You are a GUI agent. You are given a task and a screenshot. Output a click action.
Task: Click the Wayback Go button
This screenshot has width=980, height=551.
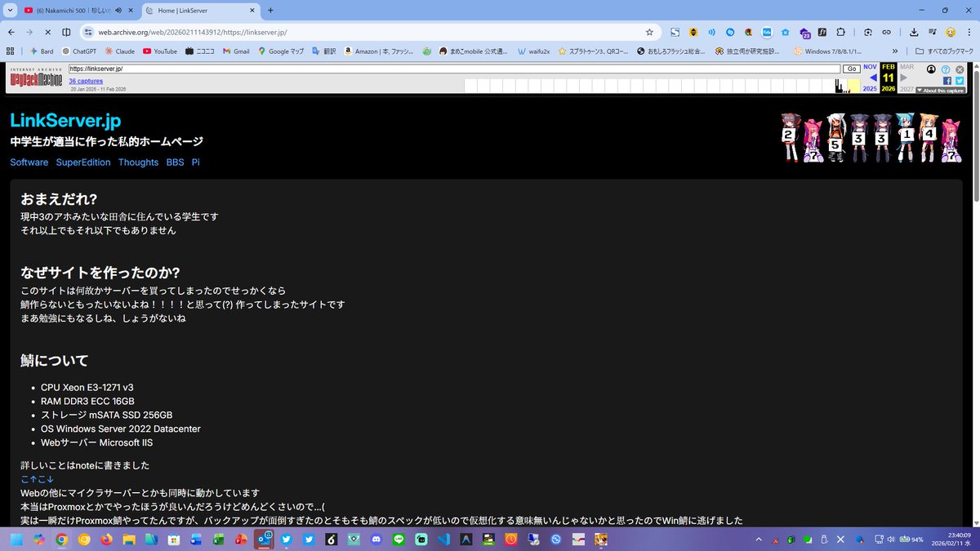coord(851,69)
